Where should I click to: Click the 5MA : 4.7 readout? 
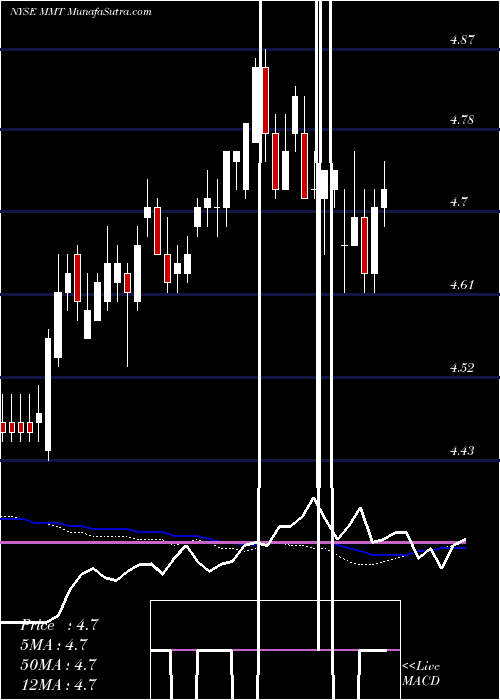(x=54, y=645)
